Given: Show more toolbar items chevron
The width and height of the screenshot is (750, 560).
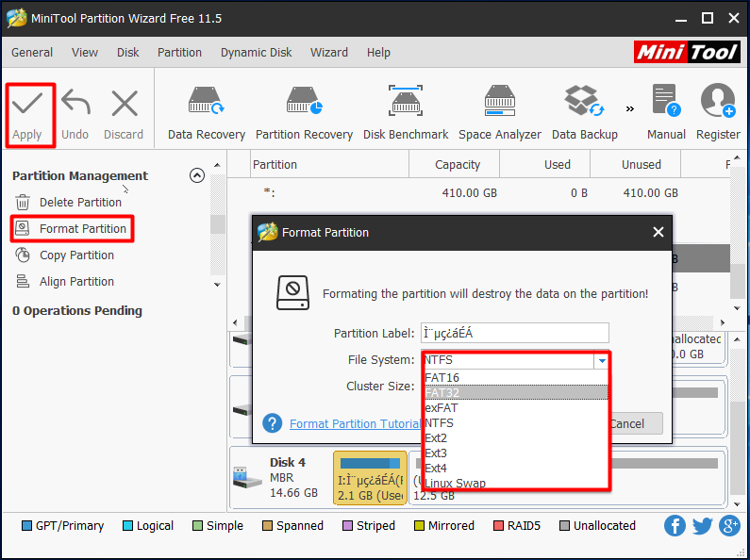Looking at the screenshot, I should pos(630,109).
